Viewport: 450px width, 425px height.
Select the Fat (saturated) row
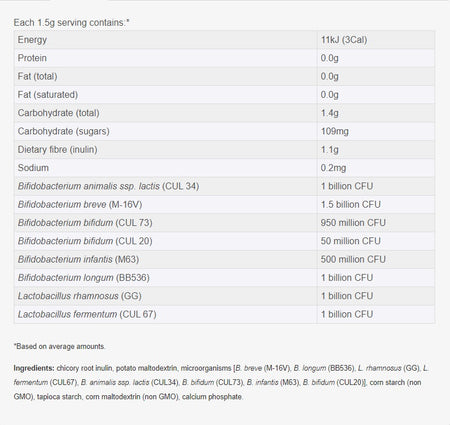tap(224, 95)
